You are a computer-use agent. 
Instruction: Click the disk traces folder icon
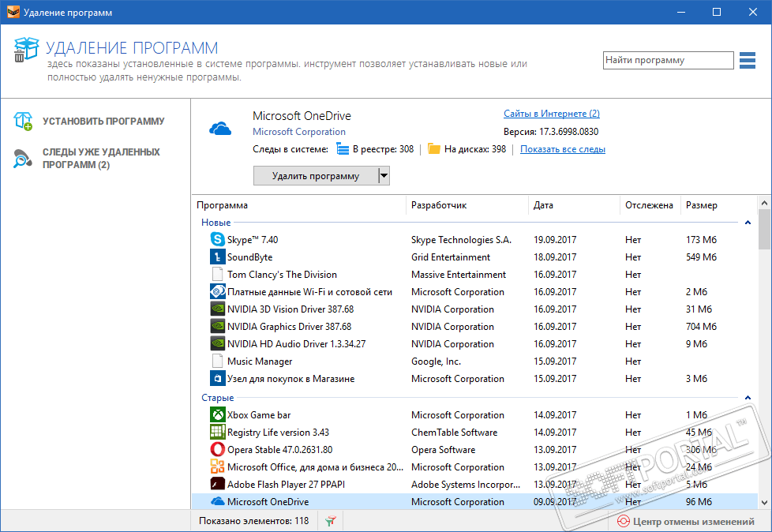pyautogui.click(x=434, y=149)
